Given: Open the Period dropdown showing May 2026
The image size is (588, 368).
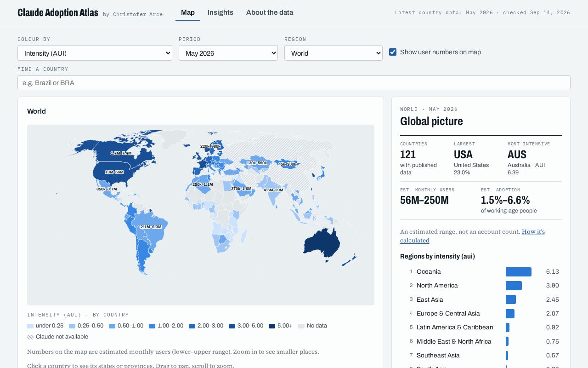Looking at the screenshot, I should (x=228, y=53).
